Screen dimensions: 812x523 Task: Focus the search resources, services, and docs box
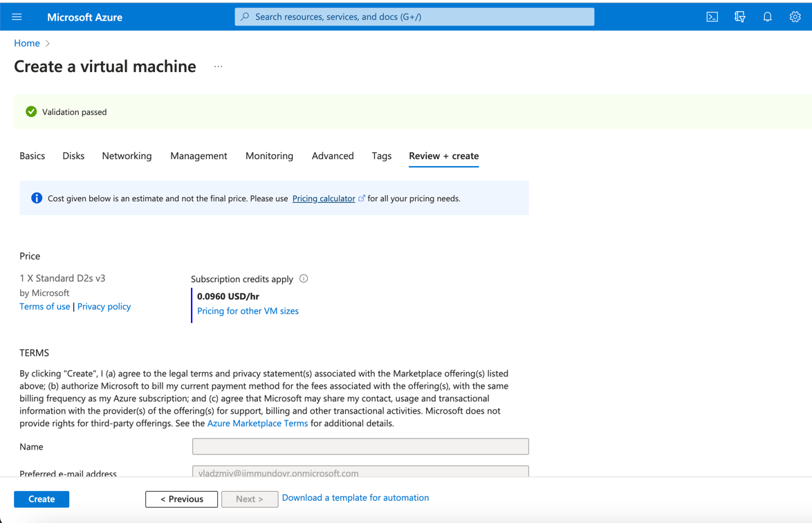415,17
